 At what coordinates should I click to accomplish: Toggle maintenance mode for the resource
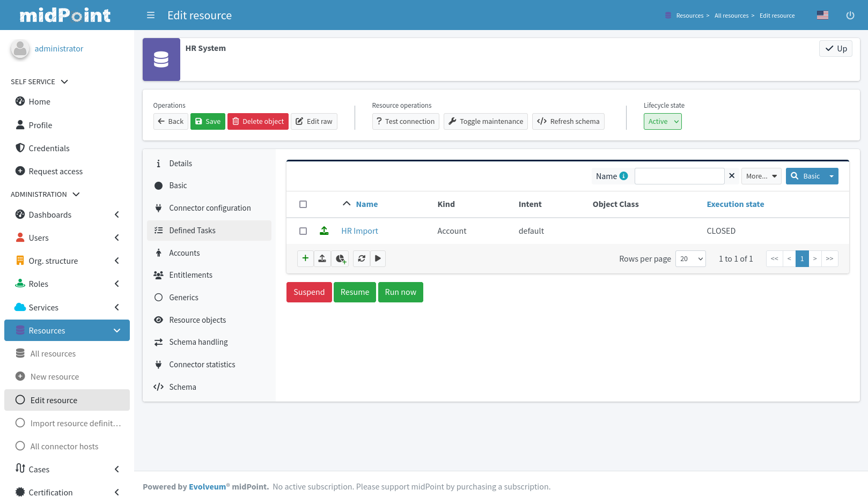coord(485,121)
